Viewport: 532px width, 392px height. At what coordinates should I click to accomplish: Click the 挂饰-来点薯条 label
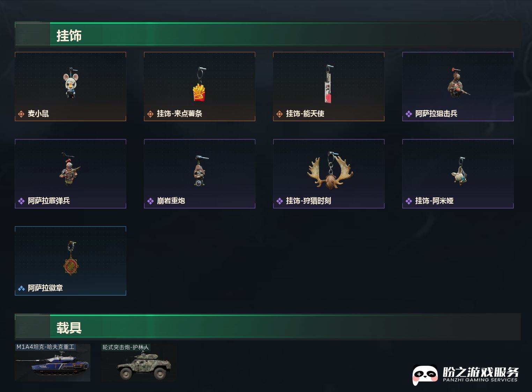click(x=179, y=114)
